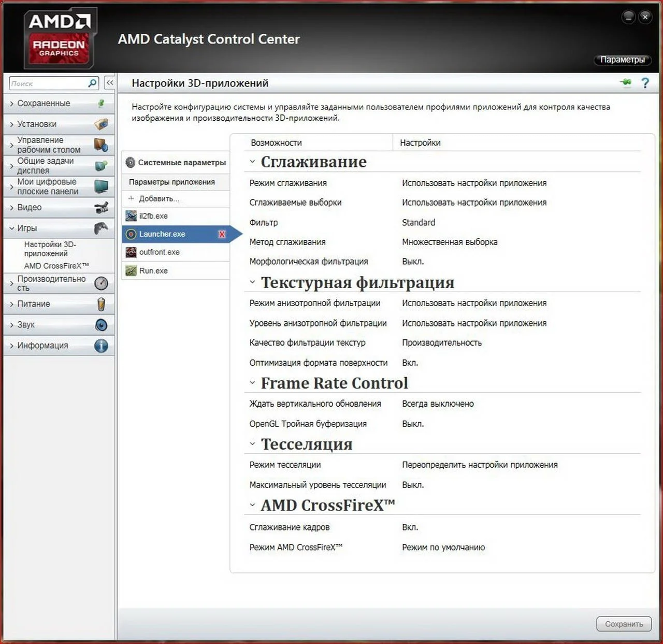The height and width of the screenshot is (644, 663).
Task: Click the plus icon beside Добавить
Action: coord(131,198)
